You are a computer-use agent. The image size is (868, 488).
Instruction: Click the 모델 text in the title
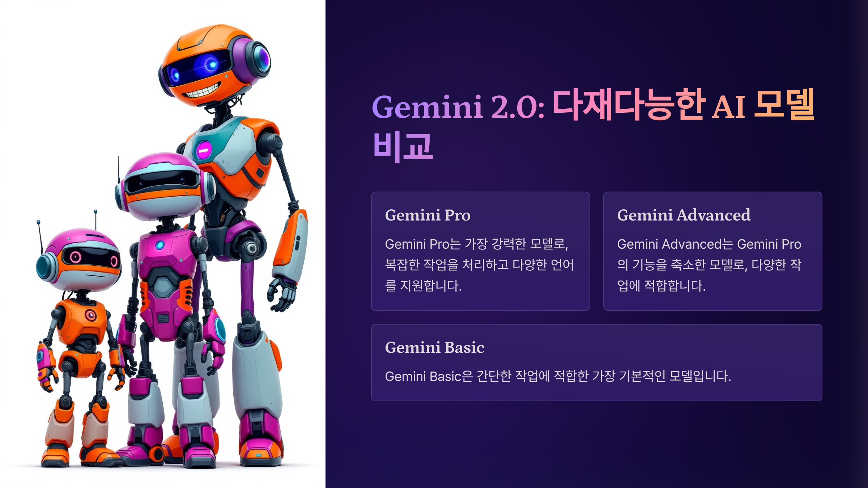[784, 104]
